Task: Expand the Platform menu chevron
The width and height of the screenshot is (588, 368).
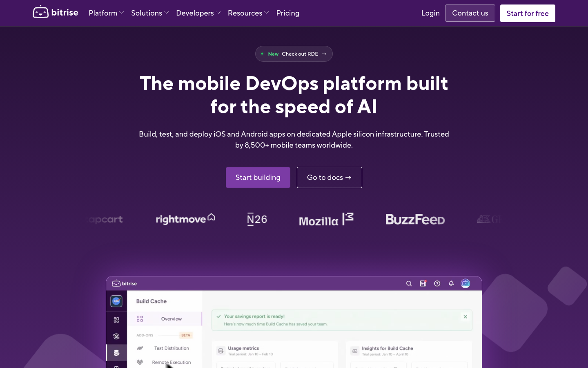Action: (x=121, y=13)
